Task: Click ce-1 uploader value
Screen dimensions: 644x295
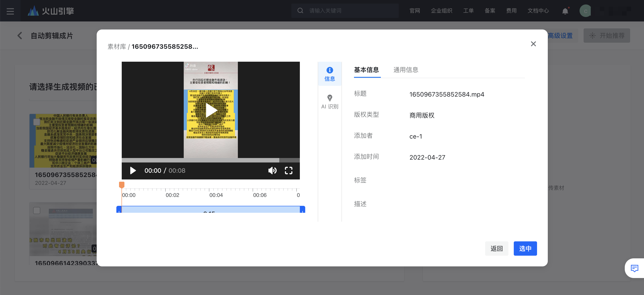Action: (416, 136)
